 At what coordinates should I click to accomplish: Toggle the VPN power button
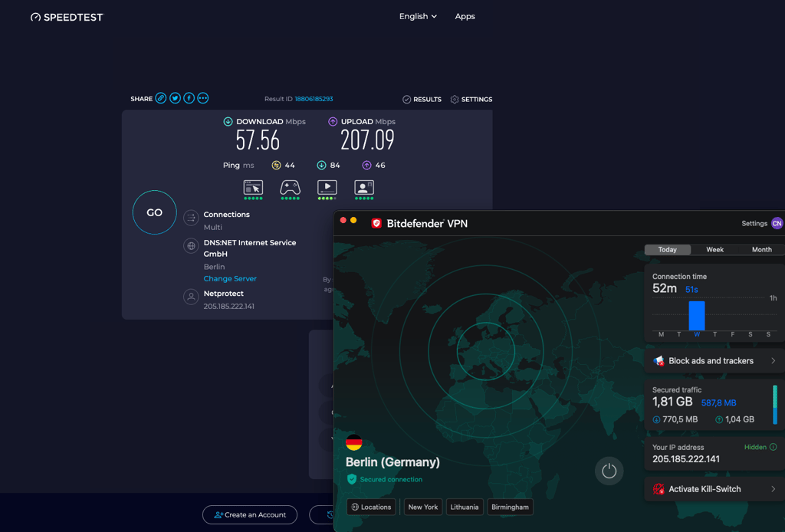pos(609,471)
